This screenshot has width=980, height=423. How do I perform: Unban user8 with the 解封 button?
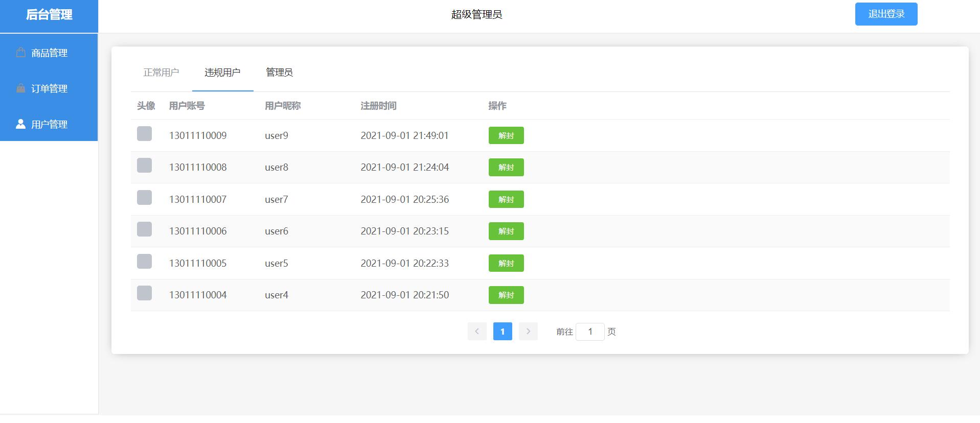tap(506, 167)
